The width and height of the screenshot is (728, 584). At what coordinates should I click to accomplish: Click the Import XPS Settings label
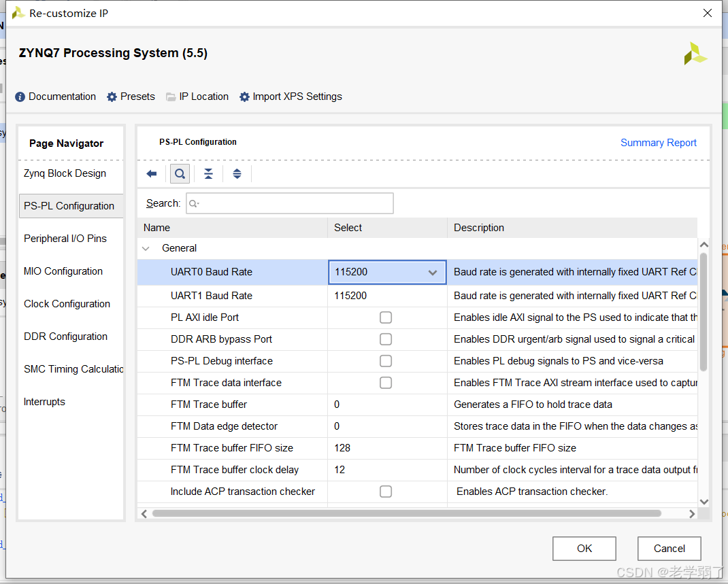point(297,97)
